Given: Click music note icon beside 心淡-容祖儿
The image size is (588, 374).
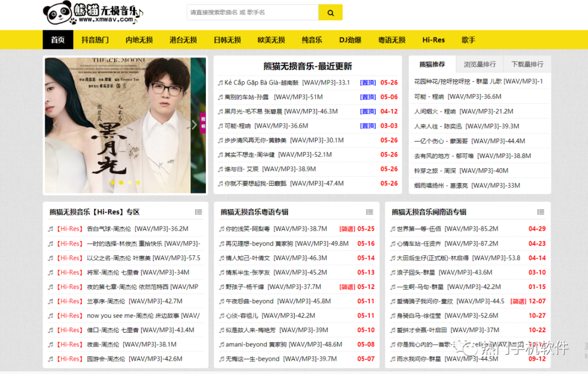Looking at the screenshot, I should 222,316.
